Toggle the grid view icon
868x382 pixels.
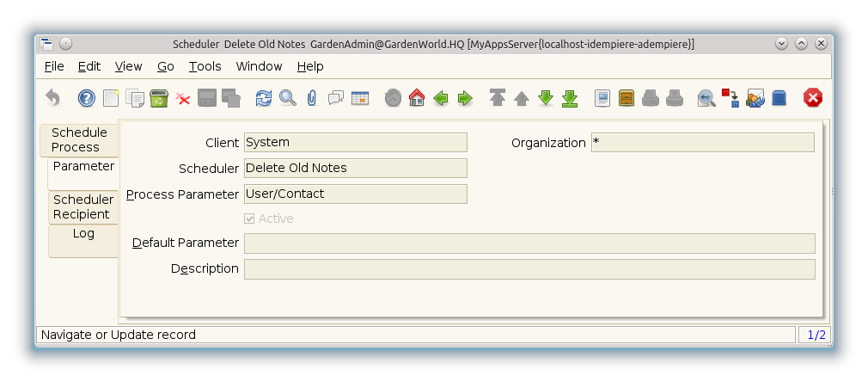[359, 98]
